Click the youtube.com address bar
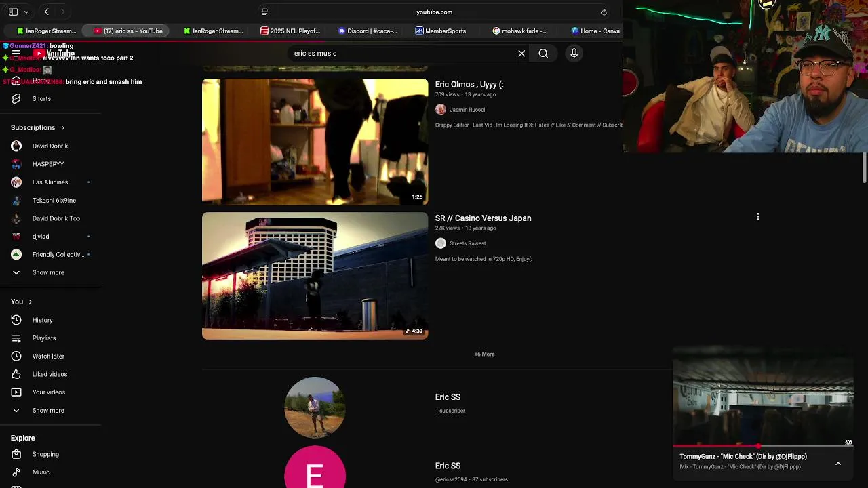 click(x=434, y=12)
